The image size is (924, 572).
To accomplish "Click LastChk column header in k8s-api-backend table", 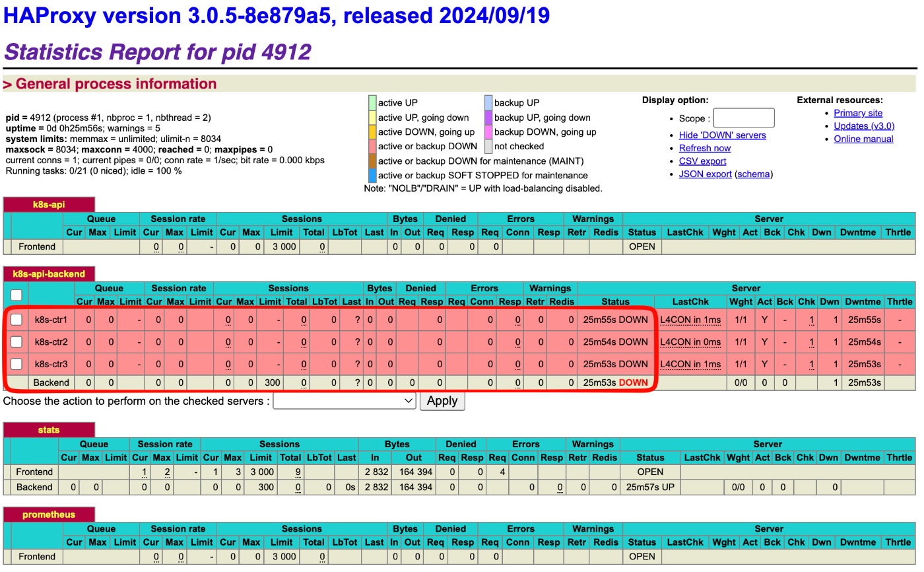I will point(690,301).
